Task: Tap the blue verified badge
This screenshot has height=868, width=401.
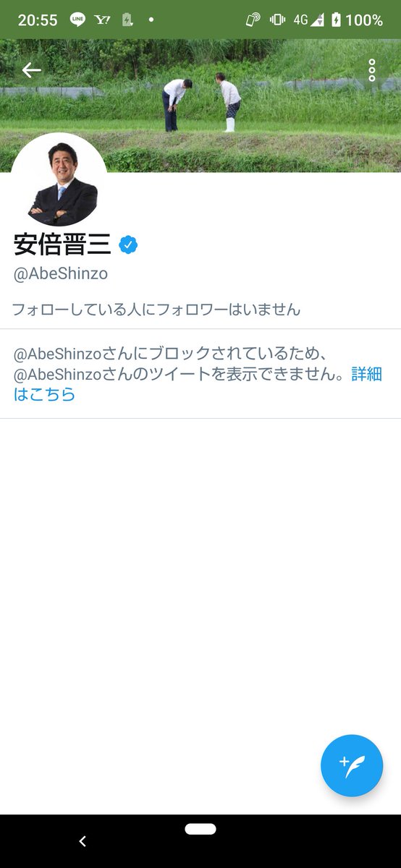Action: (128, 245)
